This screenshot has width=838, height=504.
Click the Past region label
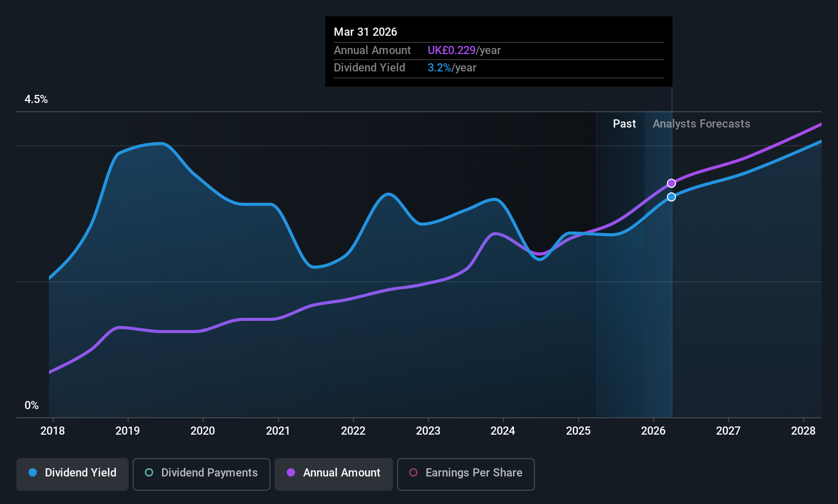[x=624, y=123]
